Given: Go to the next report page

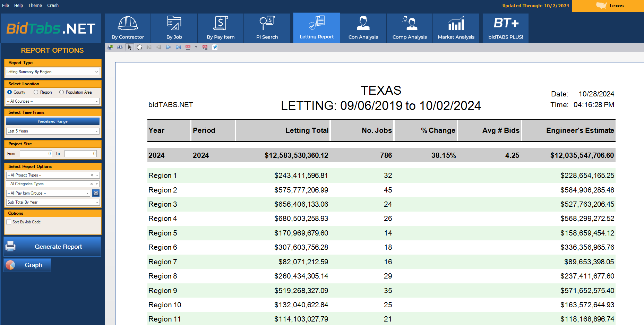Looking at the screenshot, I should pos(169,47).
